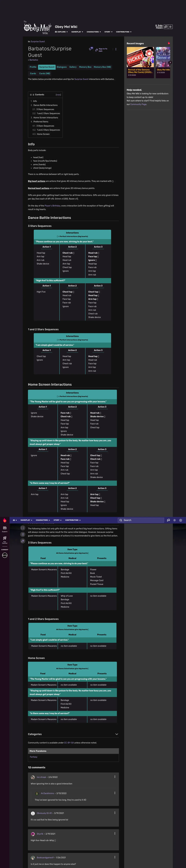This screenshot has width=186, height=868.
Task: Expand CHARACTERS dropdown under the Obey Me! Wiki title
Action: pos(94,32)
